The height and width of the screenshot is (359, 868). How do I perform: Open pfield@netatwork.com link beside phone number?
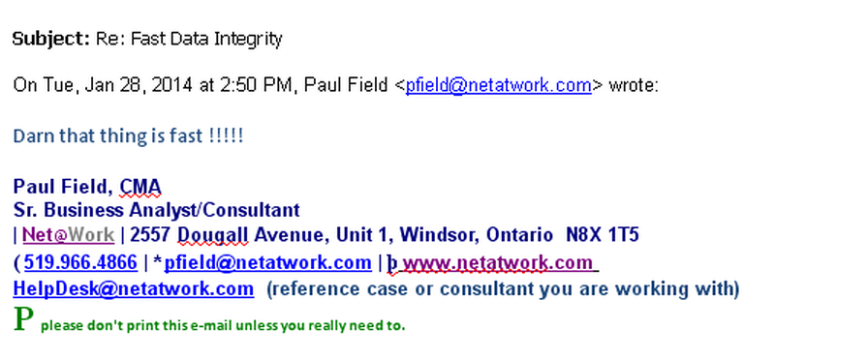click(x=268, y=262)
